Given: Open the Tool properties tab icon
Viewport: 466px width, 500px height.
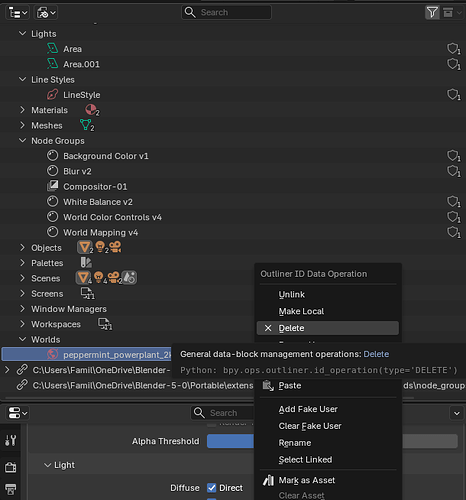Looking at the screenshot, I should pyautogui.click(x=11, y=440).
